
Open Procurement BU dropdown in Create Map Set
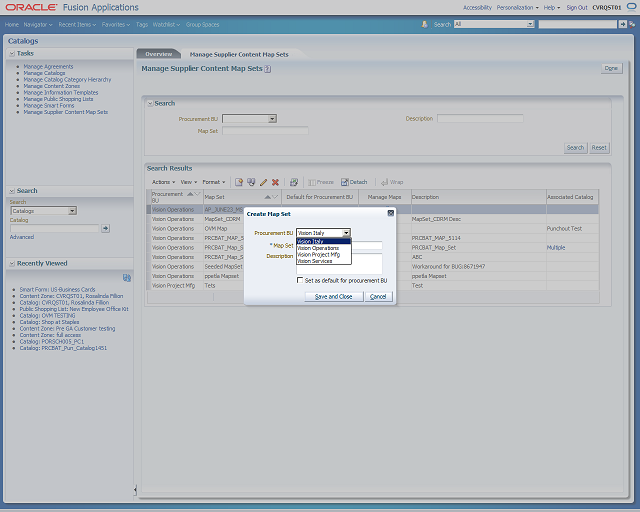[x=346, y=233]
